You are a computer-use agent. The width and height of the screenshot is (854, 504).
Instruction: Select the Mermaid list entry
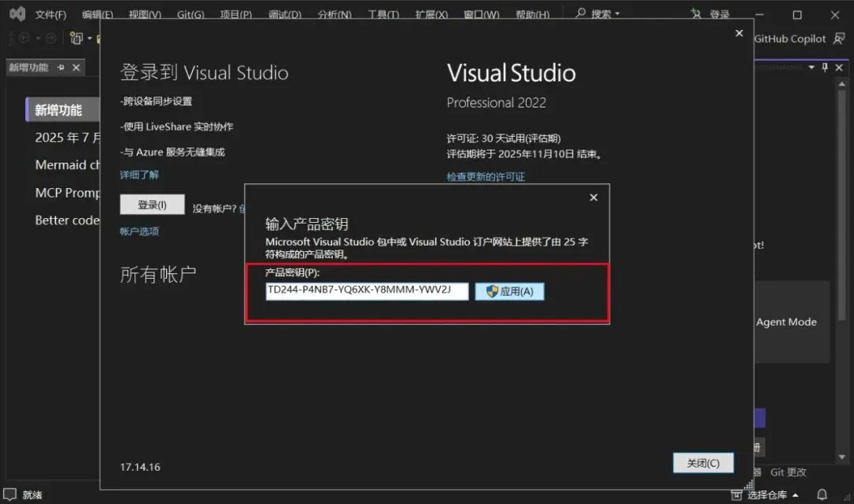[x=67, y=165]
